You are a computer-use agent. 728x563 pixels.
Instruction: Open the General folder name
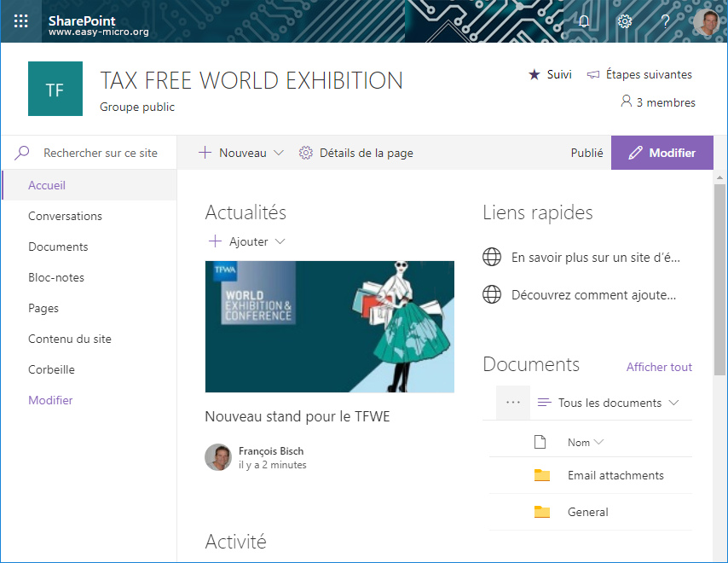click(588, 512)
